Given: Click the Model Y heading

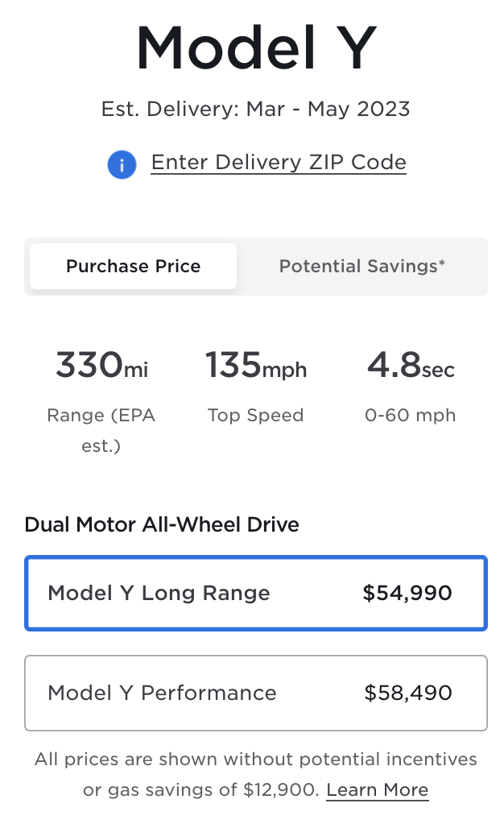Looking at the screenshot, I should [x=256, y=48].
